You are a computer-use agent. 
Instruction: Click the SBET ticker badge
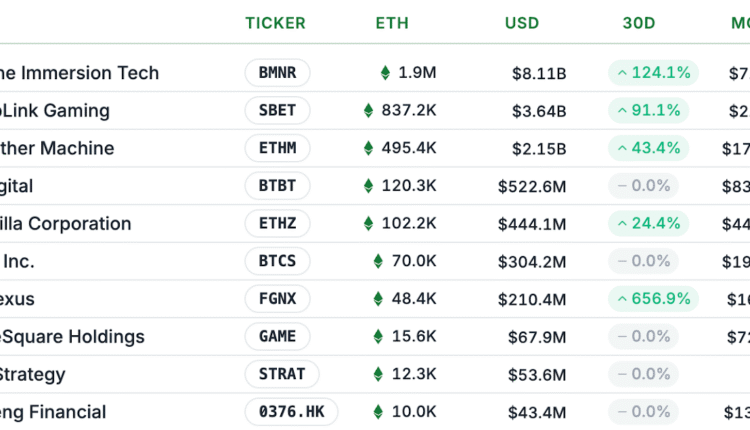tap(277, 111)
